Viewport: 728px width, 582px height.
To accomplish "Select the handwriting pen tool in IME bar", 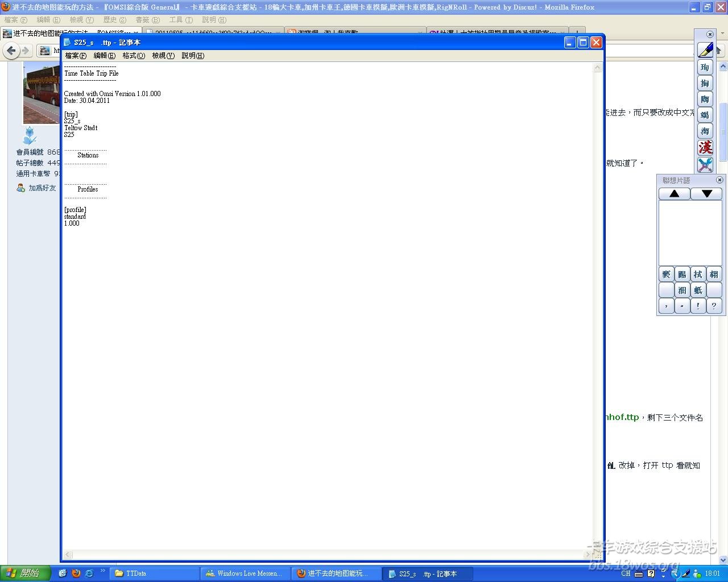I will point(705,50).
